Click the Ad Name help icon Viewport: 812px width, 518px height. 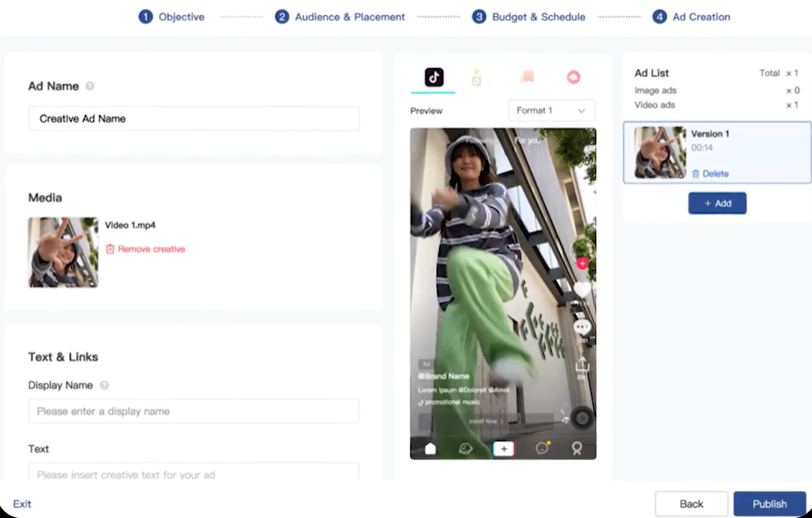[x=90, y=86]
